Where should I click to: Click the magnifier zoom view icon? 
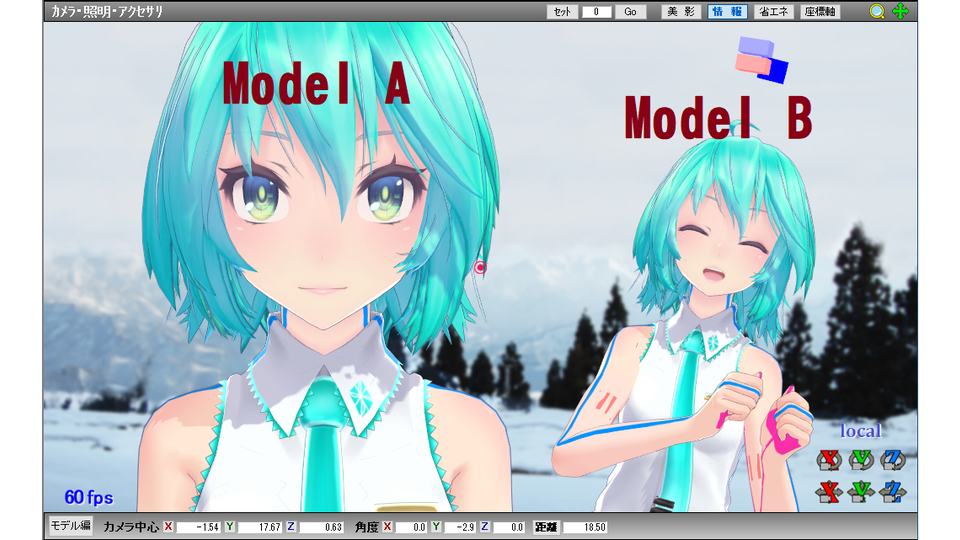(x=877, y=11)
